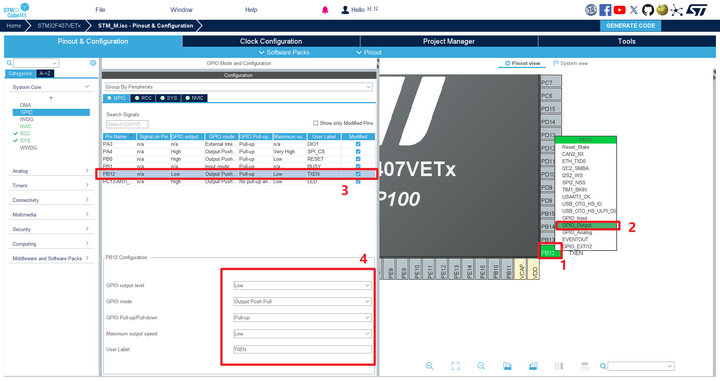This screenshot has width=720, height=381.
Task: Click the User Label field containing TXEN
Action: (x=302, y=349)
